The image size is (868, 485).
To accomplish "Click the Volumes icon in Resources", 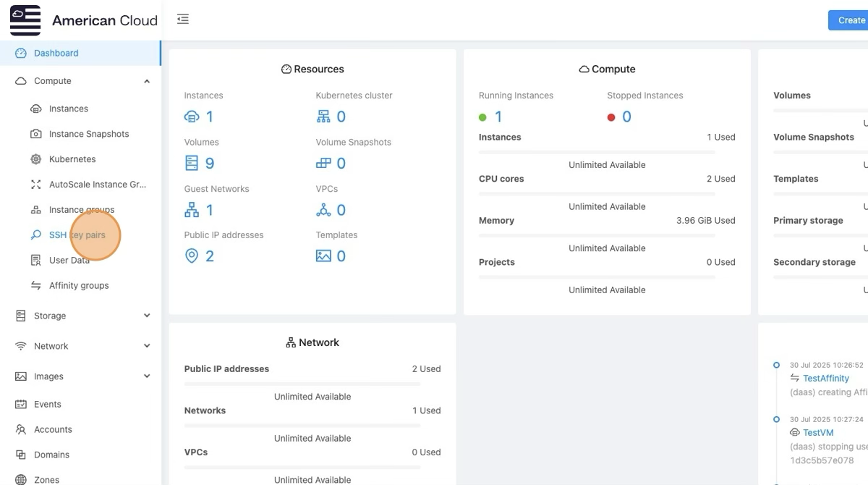I will point(192,163).
